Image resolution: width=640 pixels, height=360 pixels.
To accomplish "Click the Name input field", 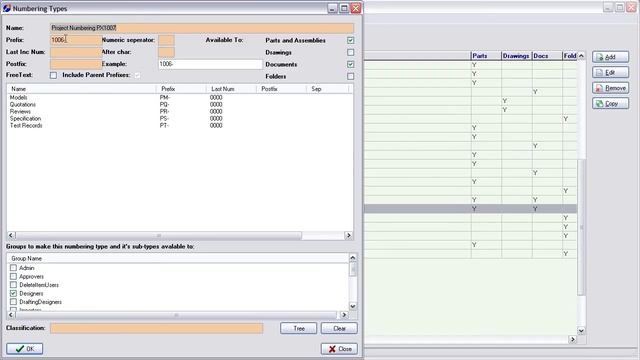I will [x=202, y=28].
